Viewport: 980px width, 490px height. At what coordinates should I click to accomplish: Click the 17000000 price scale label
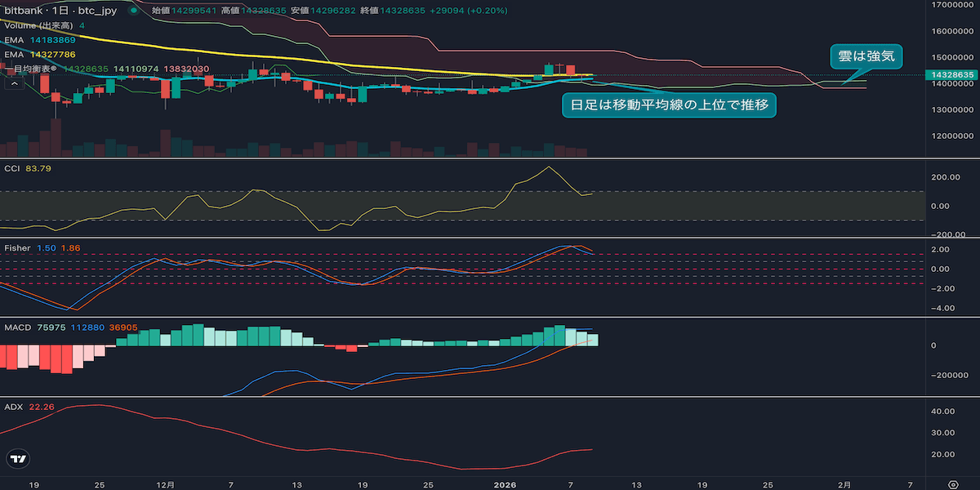951,6
